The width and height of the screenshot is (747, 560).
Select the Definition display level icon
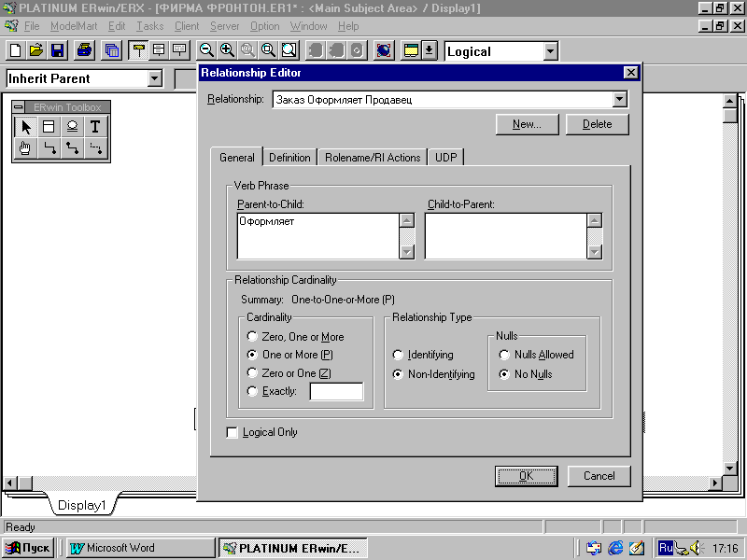179,50
